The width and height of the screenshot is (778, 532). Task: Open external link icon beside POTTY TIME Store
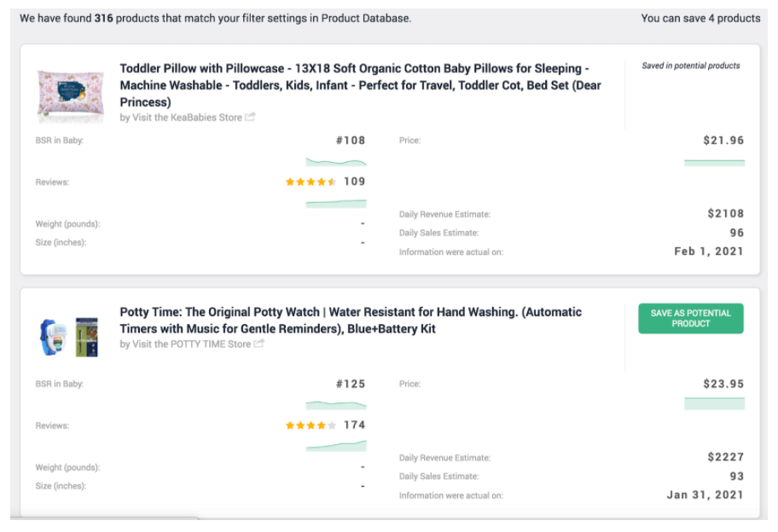(259, 344)
